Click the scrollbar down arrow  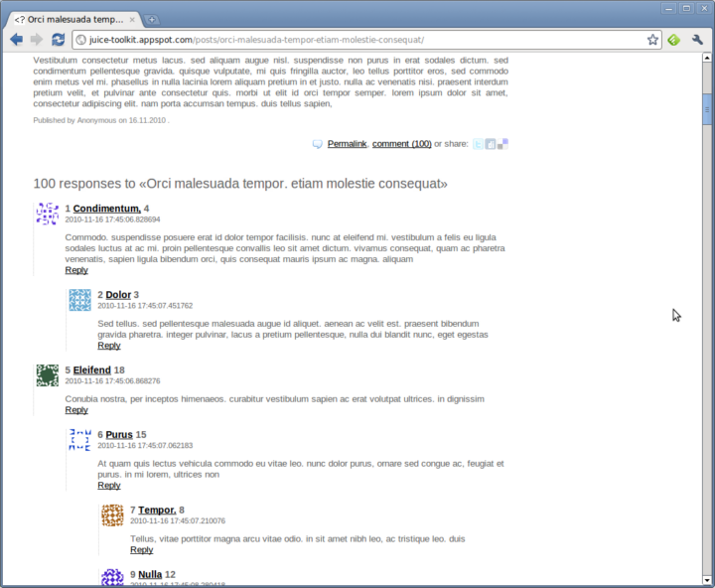pos(707,581)
